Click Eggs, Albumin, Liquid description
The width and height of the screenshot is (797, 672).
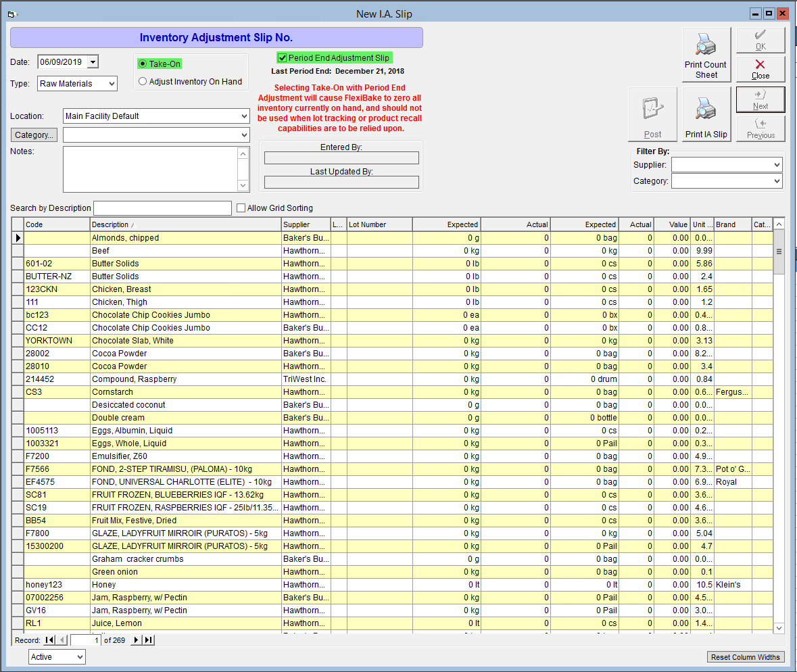(x=185, y=431)
